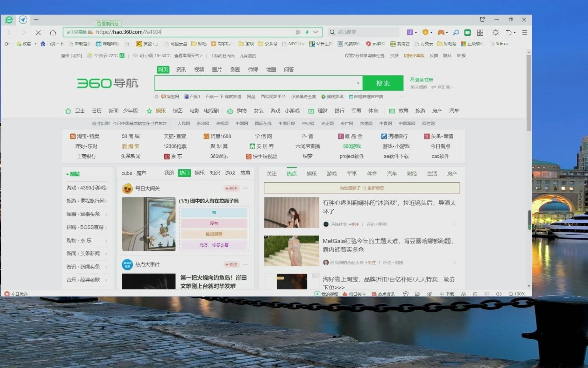
Task: Select the 地图 search tab
Action: pos(271,70)
